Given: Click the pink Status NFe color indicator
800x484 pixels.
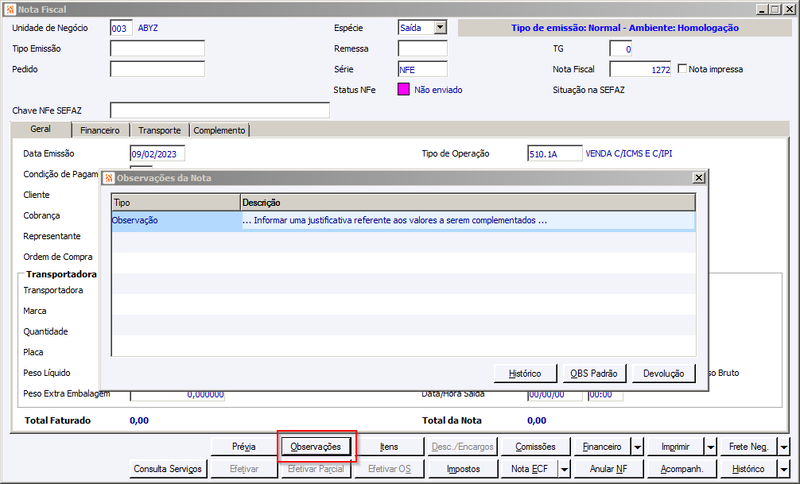Looking at the screenshot, I should pos(403,90).
